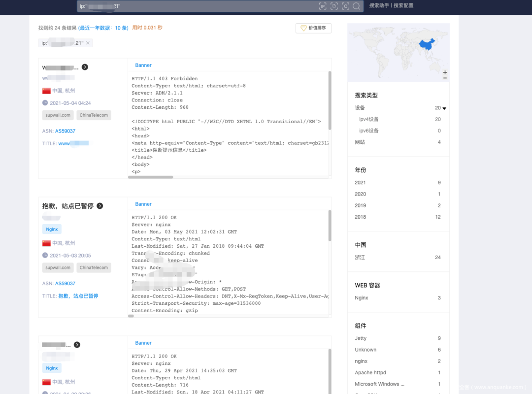
Task: Remove the ip filter chip via its × icon
Action: (88, 43)
